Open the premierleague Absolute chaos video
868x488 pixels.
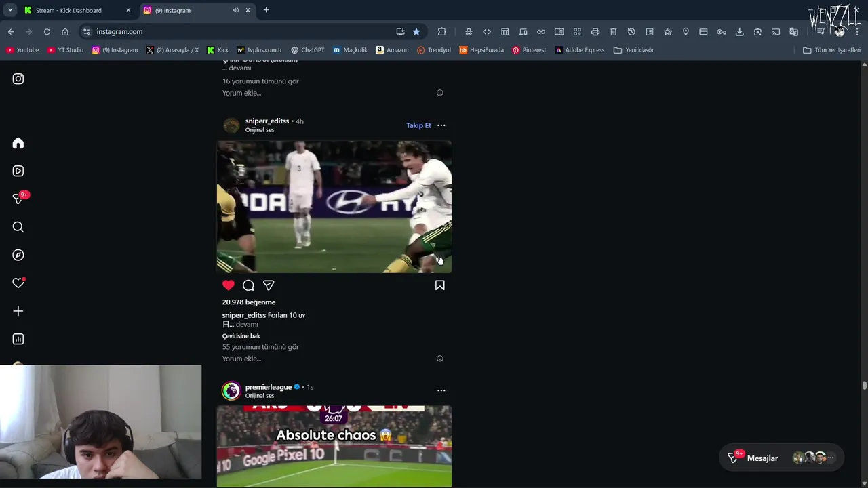[x=334, y=447]
